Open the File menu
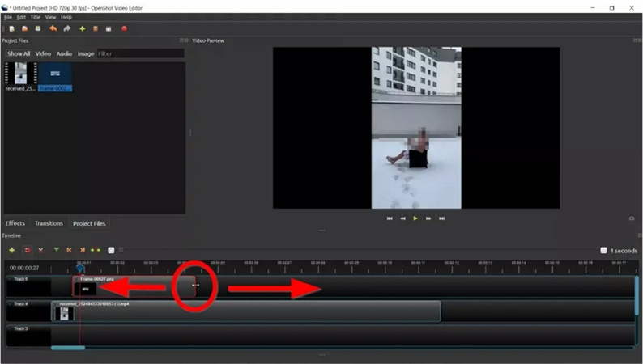The width and height of the screenshot is (643, 364). click(8, 17)
